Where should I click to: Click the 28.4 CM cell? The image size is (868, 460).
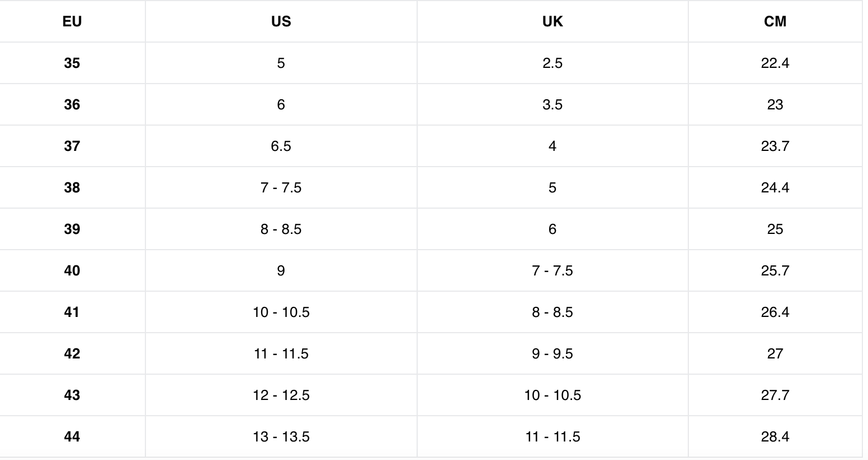775,436
